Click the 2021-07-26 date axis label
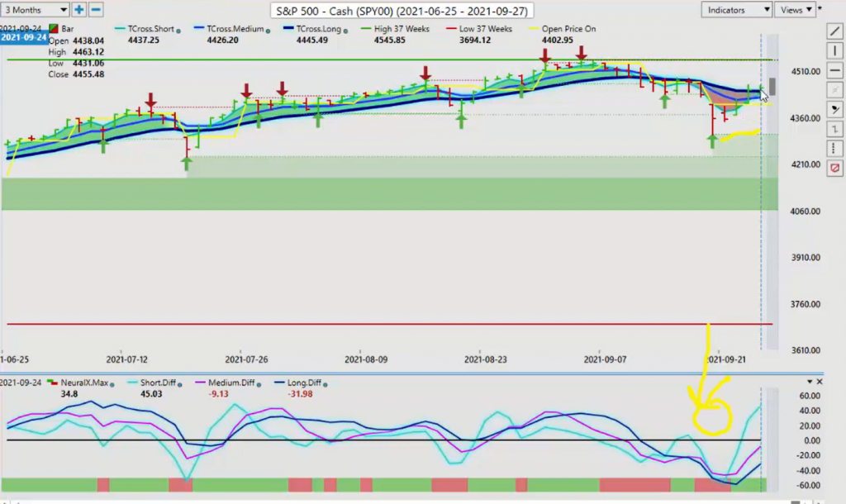This screenshot has width=846, height=504. coord(246,359)
